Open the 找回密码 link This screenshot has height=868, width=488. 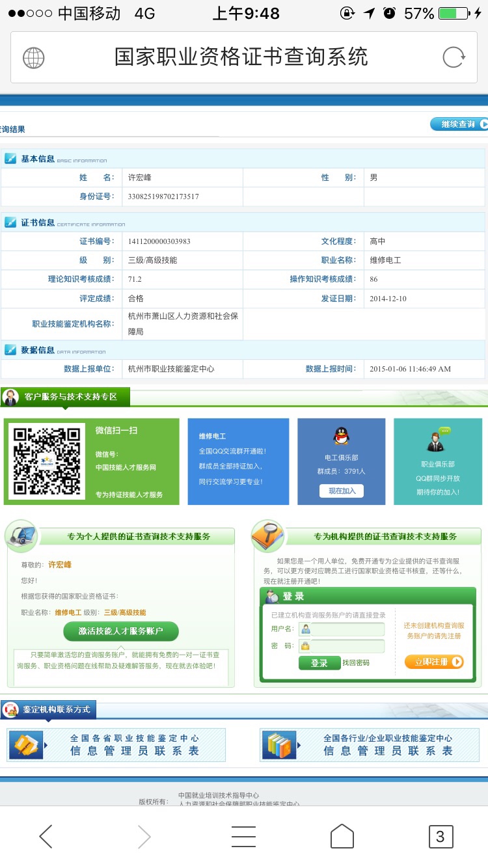click(x=356, y=662)
